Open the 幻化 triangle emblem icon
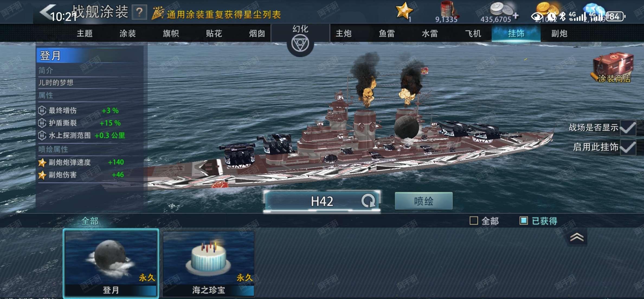 click(x=300, y=44)
